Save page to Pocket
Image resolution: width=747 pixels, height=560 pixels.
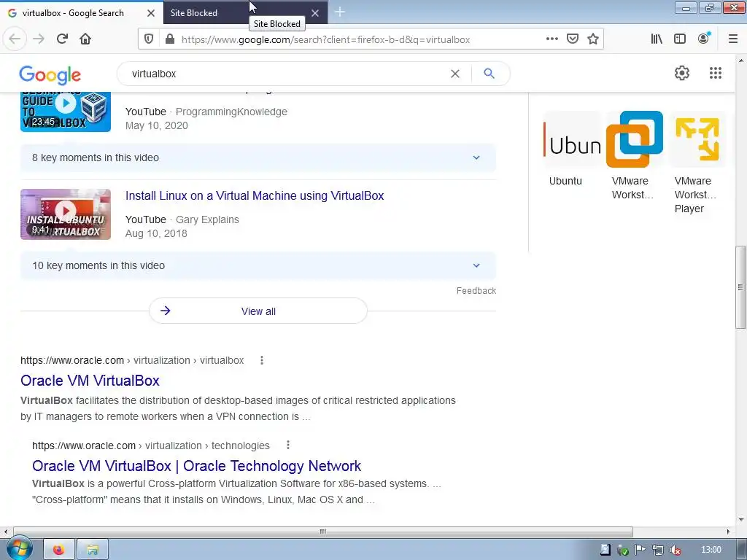pos(572,39)
